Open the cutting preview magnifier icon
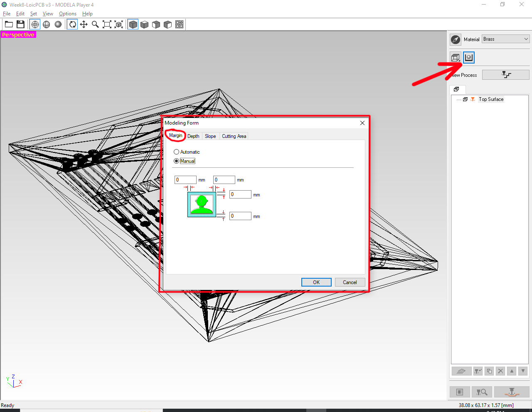The image size is (532, 412). tap(482, 392)
